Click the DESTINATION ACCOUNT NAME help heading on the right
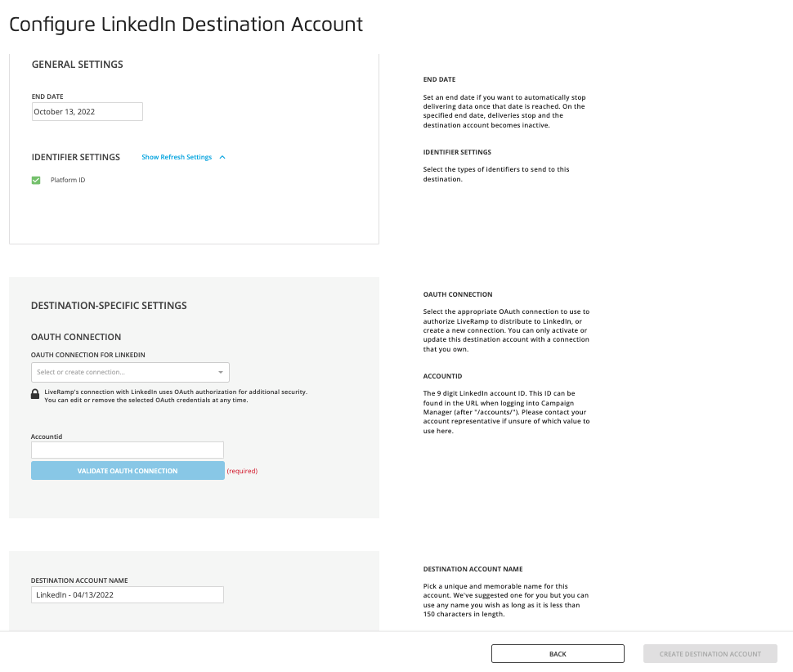The image size is (793, 672). [x=473, y=569]
